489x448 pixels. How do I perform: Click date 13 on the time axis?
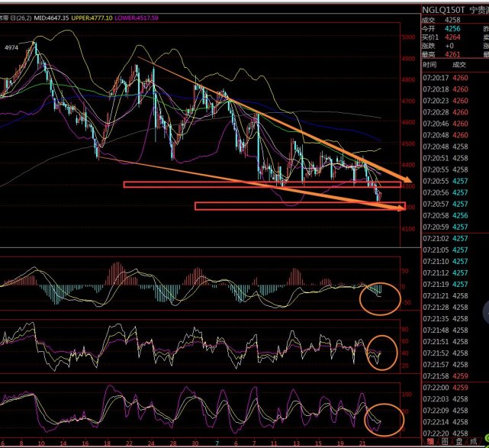(296, 443)
